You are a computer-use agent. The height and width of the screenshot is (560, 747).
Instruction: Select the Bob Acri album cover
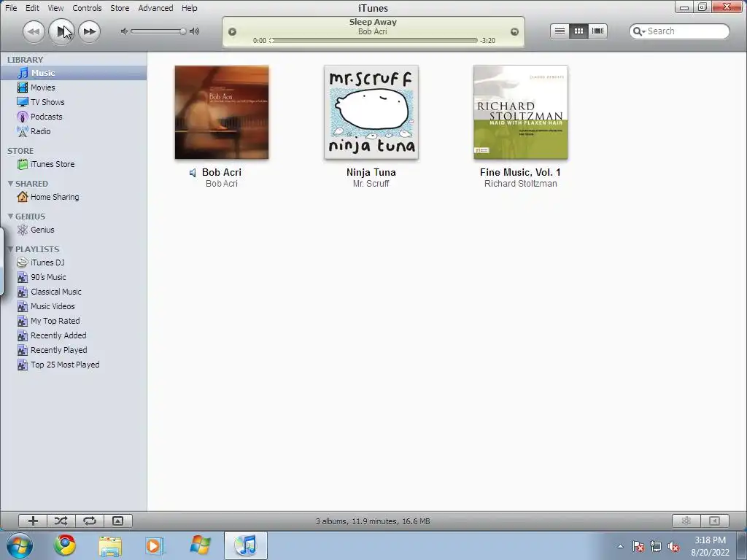click(x=222, y=112)
